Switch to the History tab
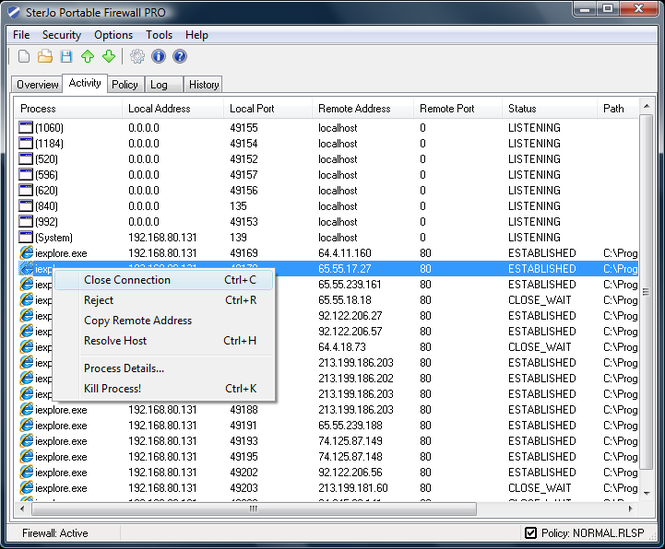This screenshot has height=549, width=665. point(204,85)
